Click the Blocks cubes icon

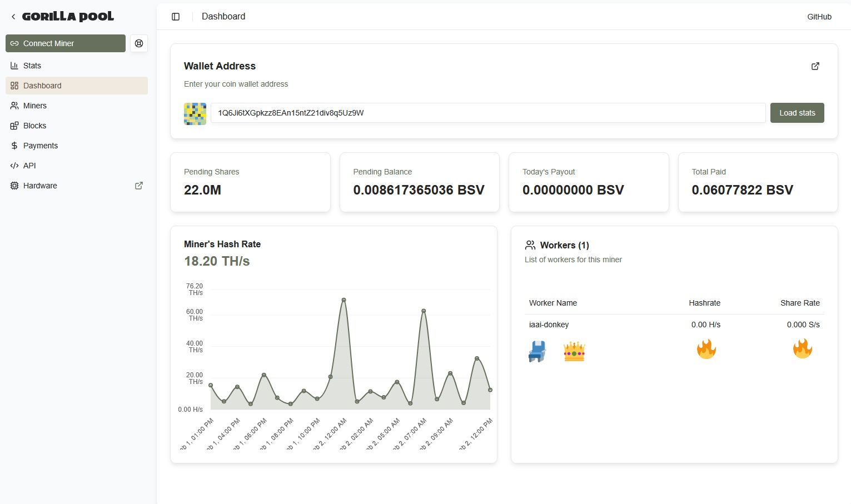[14, 126]
